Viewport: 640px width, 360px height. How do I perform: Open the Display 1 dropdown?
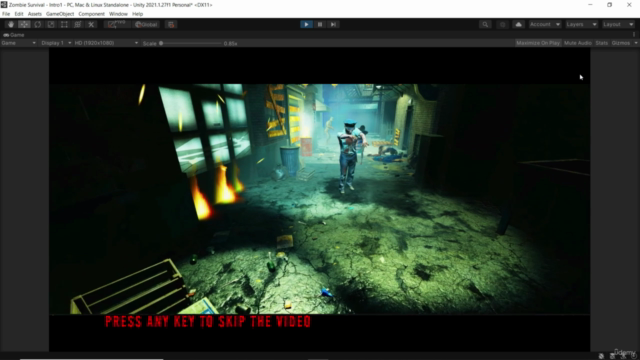tap(56, 43)
